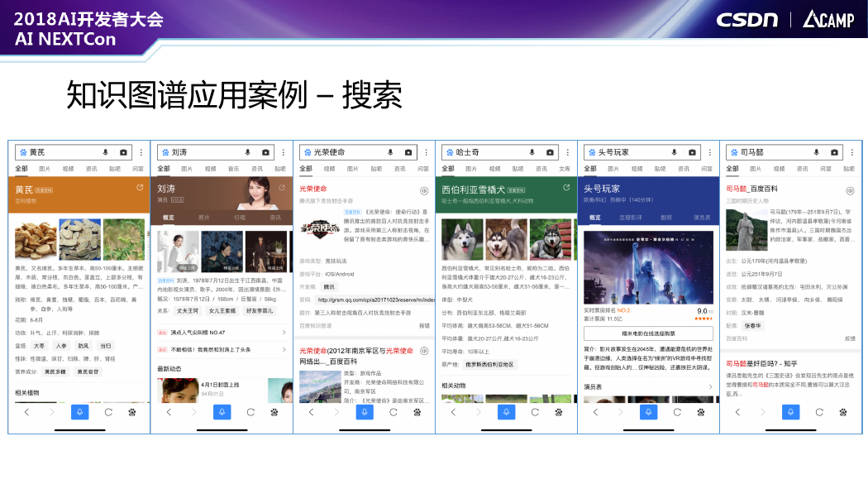Tap the 俄罗斯西伯利亚地区 origin tag
This screenshot has width=868, height=489.
point(489,364)
